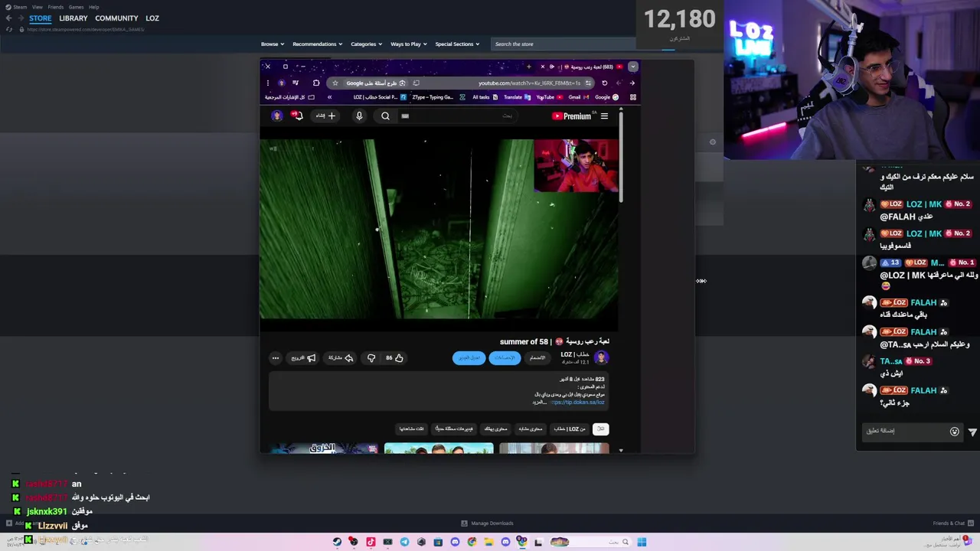This screenshot has width=980, height=551.
Task: Select the 'من LOZ | خطاب' filter chip
Action: tap(570, 429)
